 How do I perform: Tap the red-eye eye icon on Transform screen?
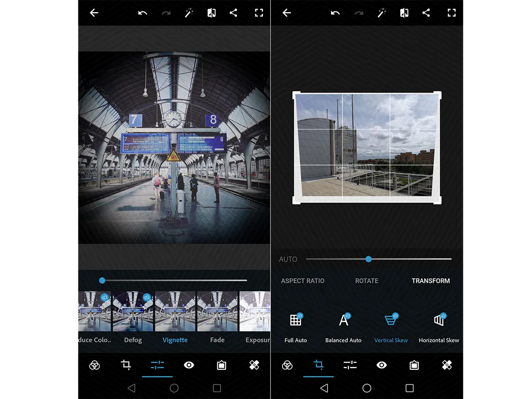[x=382, y=365]
